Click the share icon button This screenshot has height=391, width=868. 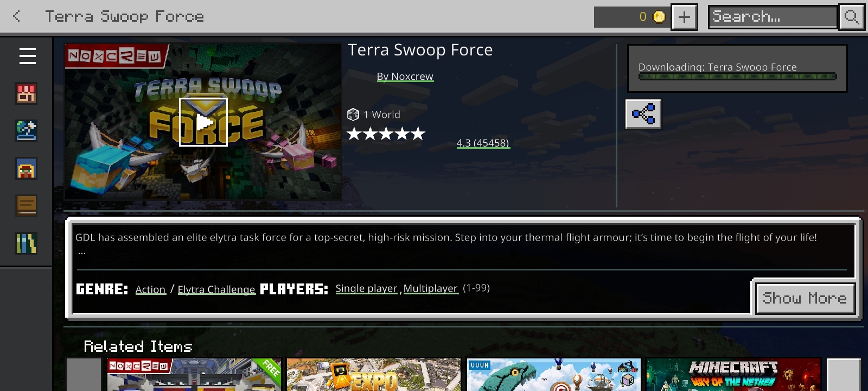pos(643,114)
